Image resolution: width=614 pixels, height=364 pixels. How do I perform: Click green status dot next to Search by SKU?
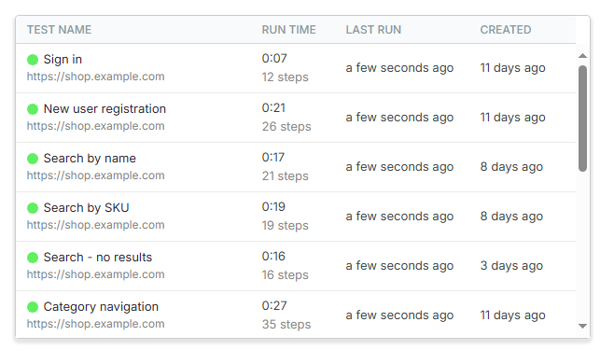pyautogui.click(x=33, y=208)
